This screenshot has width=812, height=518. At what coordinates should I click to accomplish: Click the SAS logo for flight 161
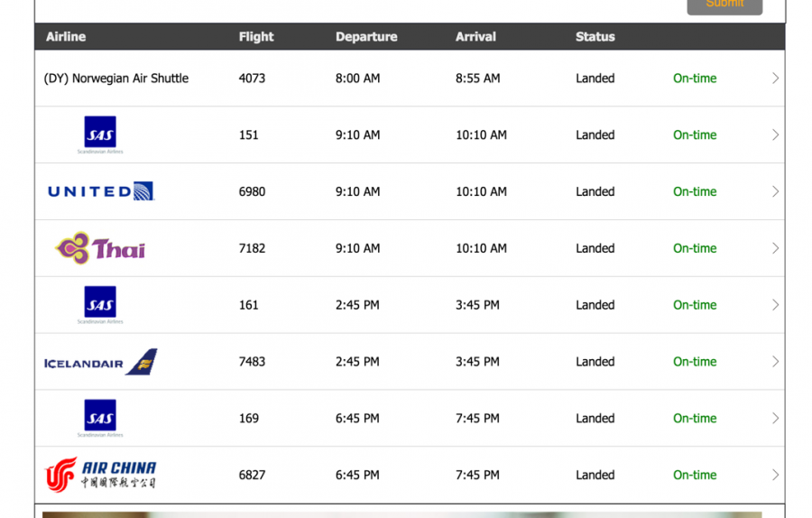coord(100,305)
